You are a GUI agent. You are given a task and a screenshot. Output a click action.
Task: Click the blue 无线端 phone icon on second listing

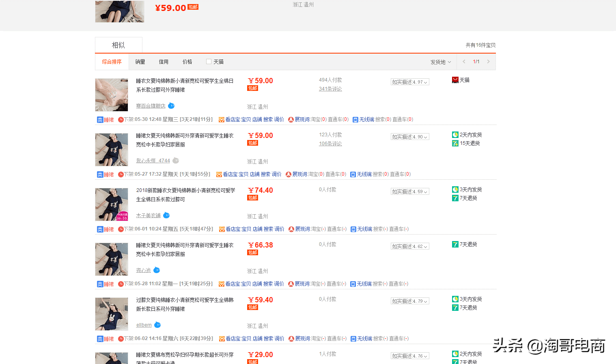(353, 174)
